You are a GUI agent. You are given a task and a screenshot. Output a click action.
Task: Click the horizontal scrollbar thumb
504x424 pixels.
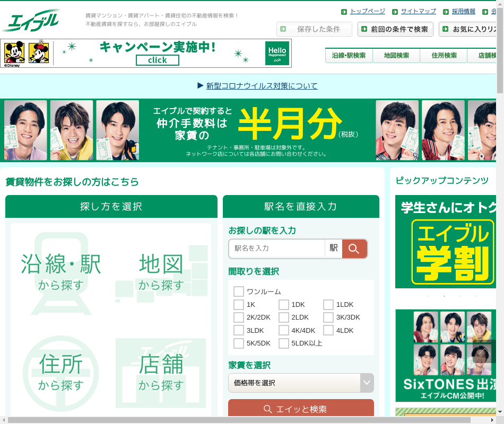239,420
